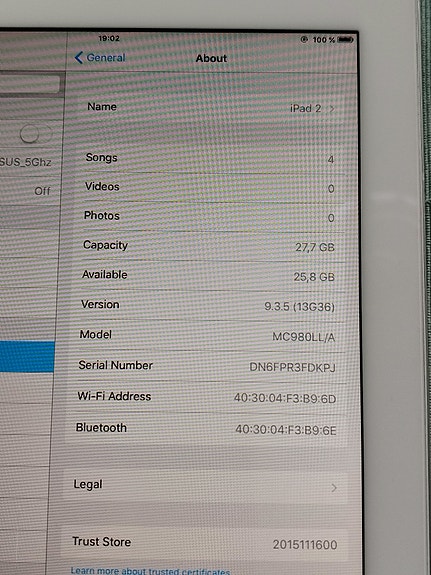431x575 pixels.
Task: Tap the About title in the header
Action: (x=211, y=58)
